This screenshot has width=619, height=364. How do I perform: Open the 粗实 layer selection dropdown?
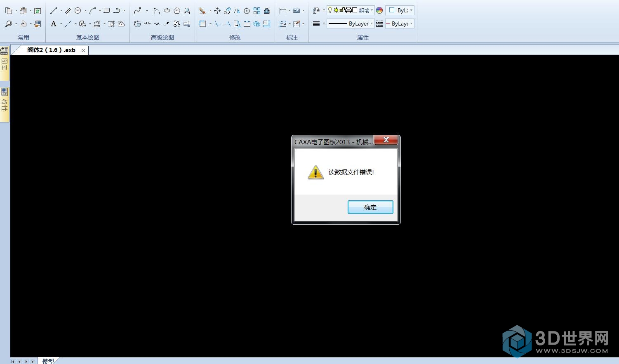(x=351, y=10)
